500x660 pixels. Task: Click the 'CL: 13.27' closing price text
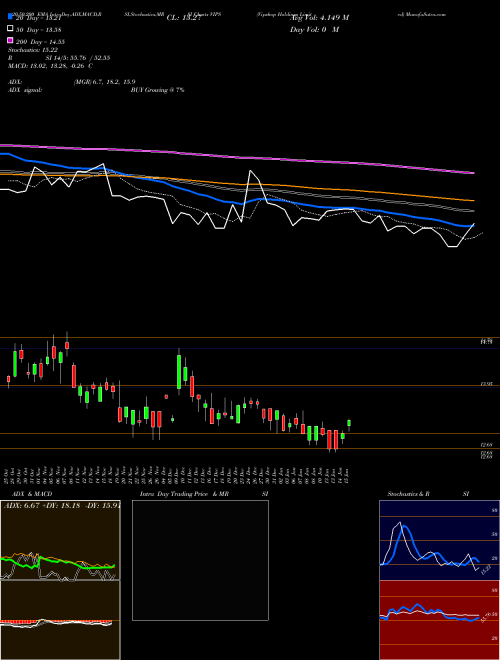(184, 18)
